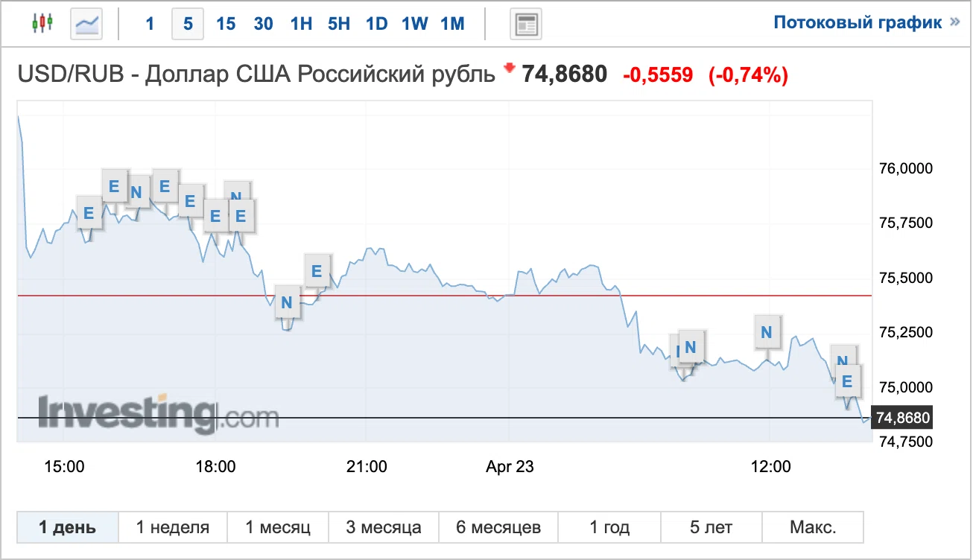The height and width of the screenshot is (560, 973).
Task: Click the N news marker near 12:00
Action: pyautogui.click(x=767, y=331)
